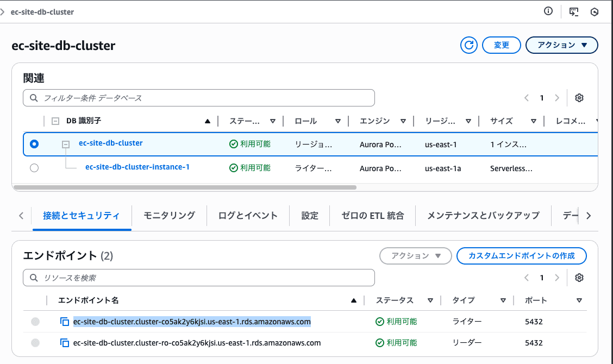Refresh the cluster details view
Image resolution: width=613 pixels, height=364 pixels.
click(x=468, y=45)
